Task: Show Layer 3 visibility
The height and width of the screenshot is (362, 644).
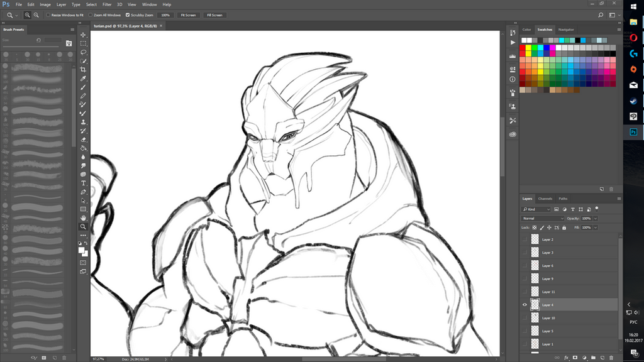Action: click(x=525, y=253)
